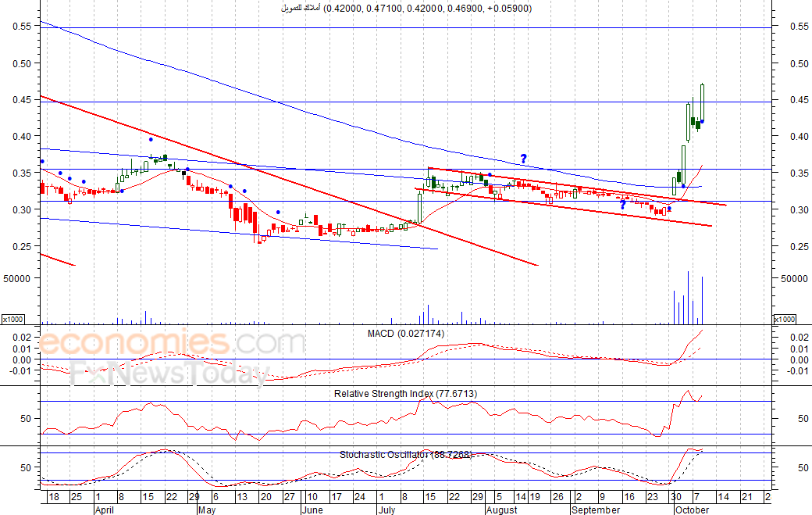Click the 50000 volume label on left axis
812x515 pixels.
[16, 279]
